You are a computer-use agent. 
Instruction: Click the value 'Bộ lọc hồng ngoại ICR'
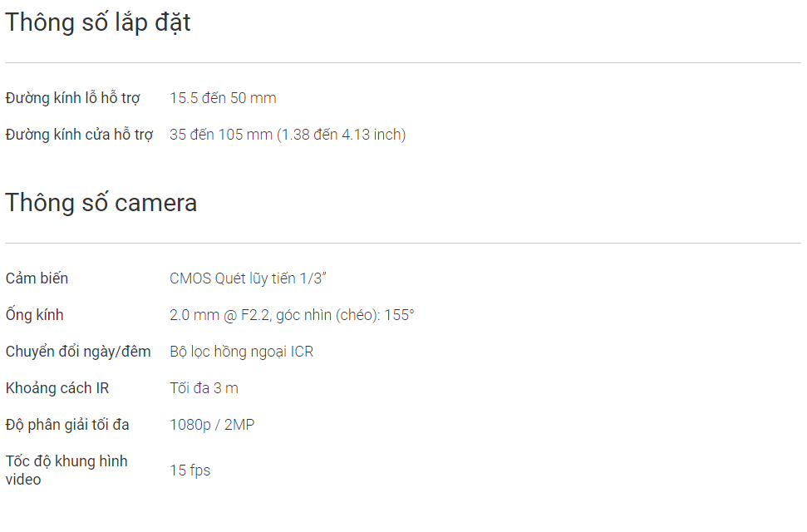tap(241, 352)
